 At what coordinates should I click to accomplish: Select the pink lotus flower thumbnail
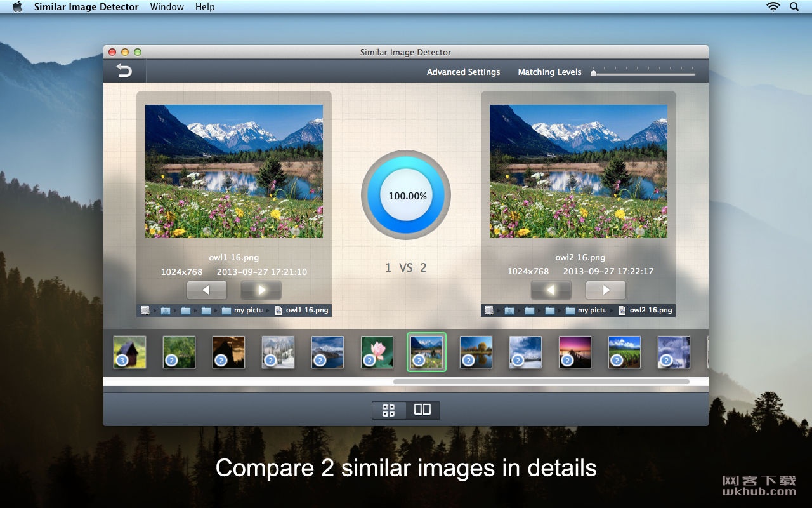pyautogui.click(x=377, y=352)
